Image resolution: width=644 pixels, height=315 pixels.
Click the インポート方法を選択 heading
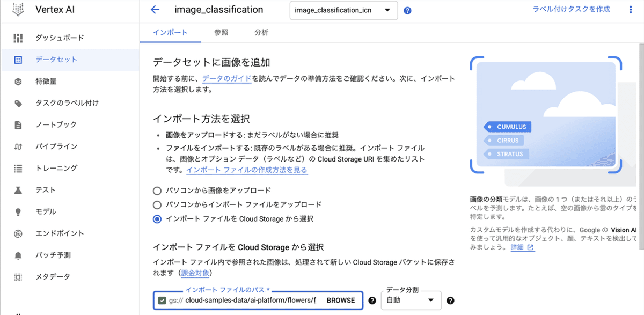[201, 118]
